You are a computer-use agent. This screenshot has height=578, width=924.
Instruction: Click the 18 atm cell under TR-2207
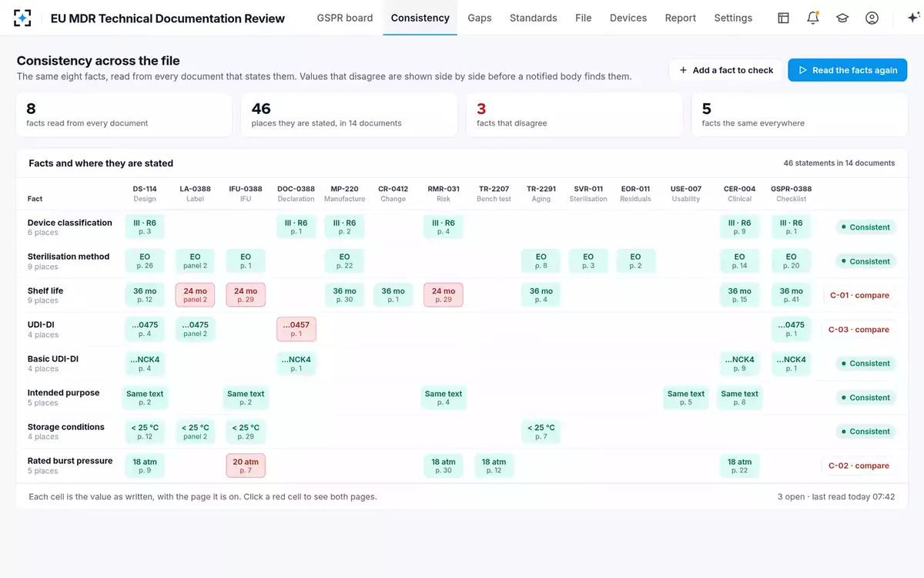tap(494, 465)
